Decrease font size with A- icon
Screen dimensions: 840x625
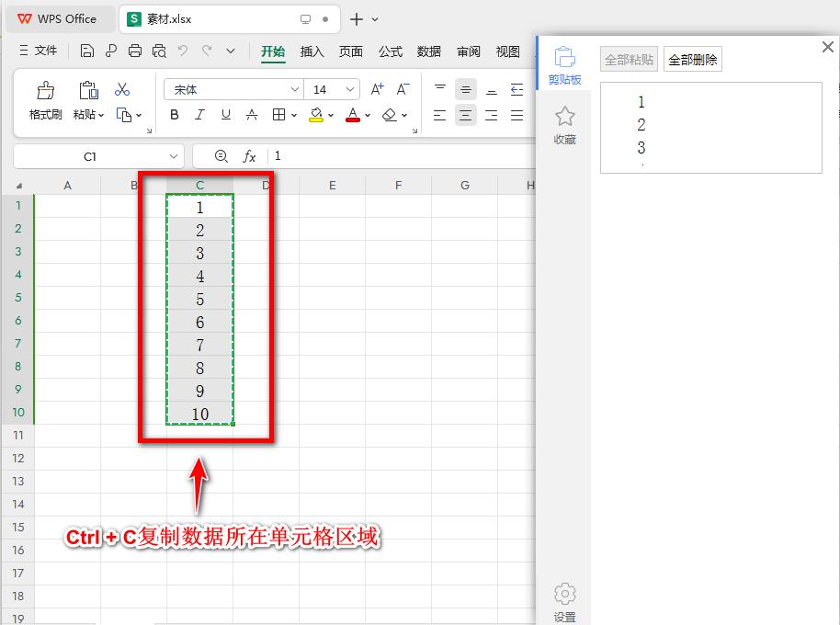pyautogui.click(x=403, y=89)
